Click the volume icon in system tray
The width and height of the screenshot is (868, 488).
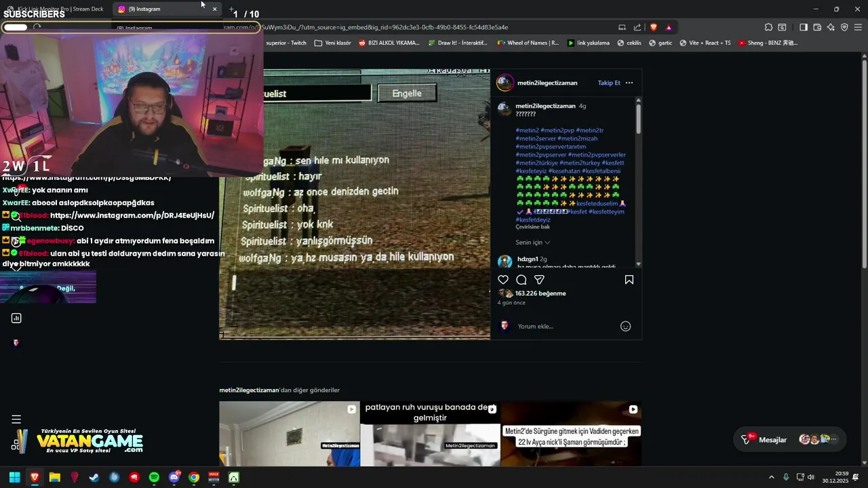pos(811,477)
